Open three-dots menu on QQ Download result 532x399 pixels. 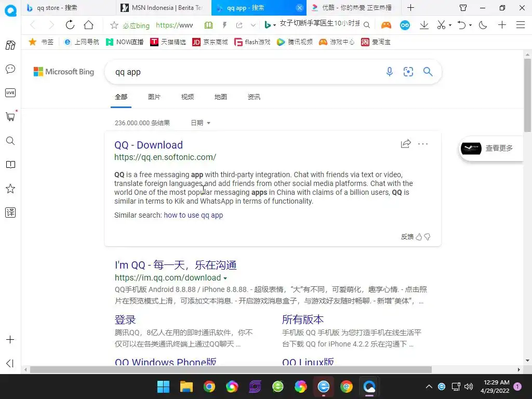[x=423, y=144]
